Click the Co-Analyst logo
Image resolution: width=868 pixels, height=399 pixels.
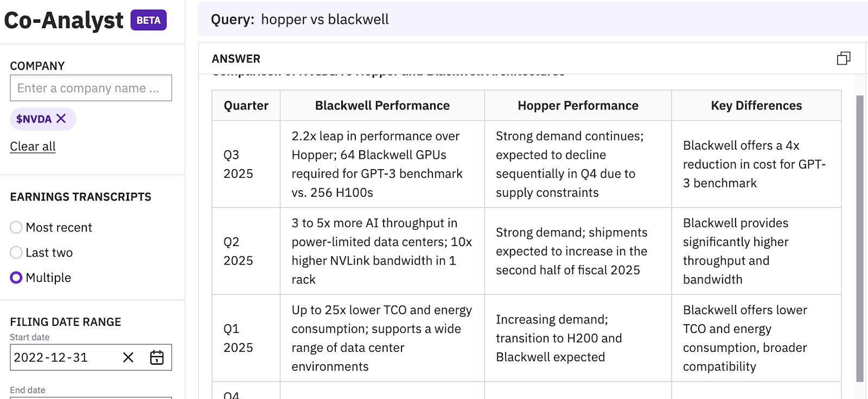63,20
